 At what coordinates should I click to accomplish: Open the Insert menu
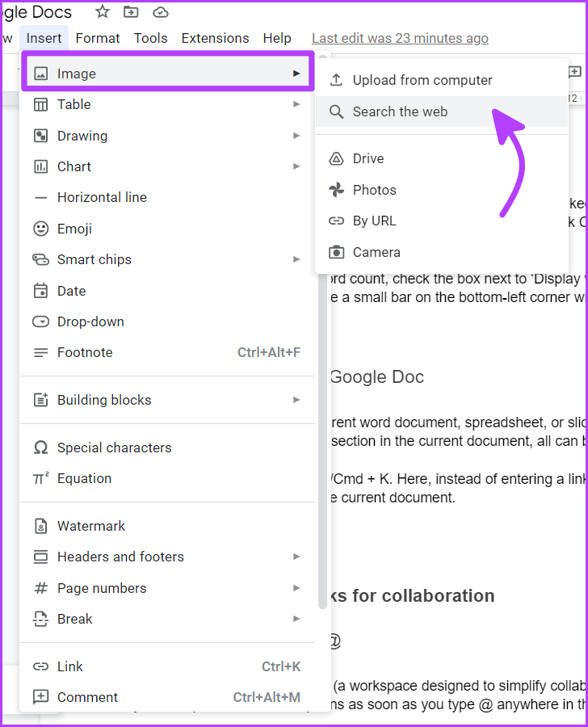(x=44, y=38)
